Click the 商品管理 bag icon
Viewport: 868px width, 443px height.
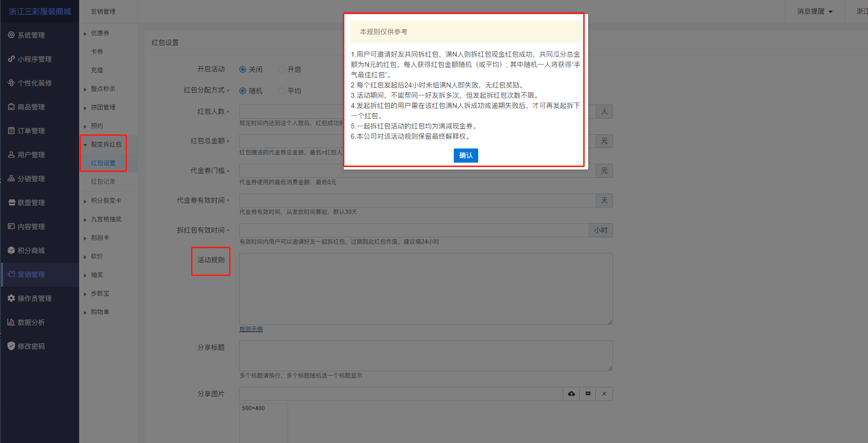click(11, 106)
